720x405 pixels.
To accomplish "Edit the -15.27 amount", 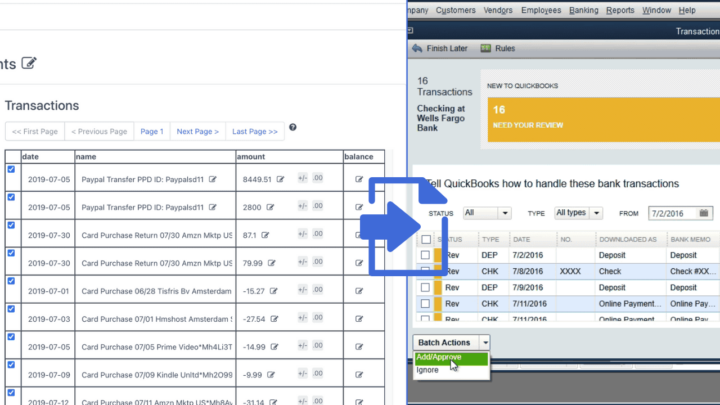I will click(x=274, y=291).
